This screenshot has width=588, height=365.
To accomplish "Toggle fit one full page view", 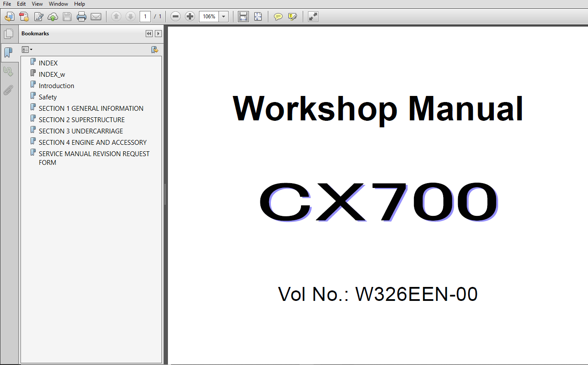I will [x=258, y=17].
